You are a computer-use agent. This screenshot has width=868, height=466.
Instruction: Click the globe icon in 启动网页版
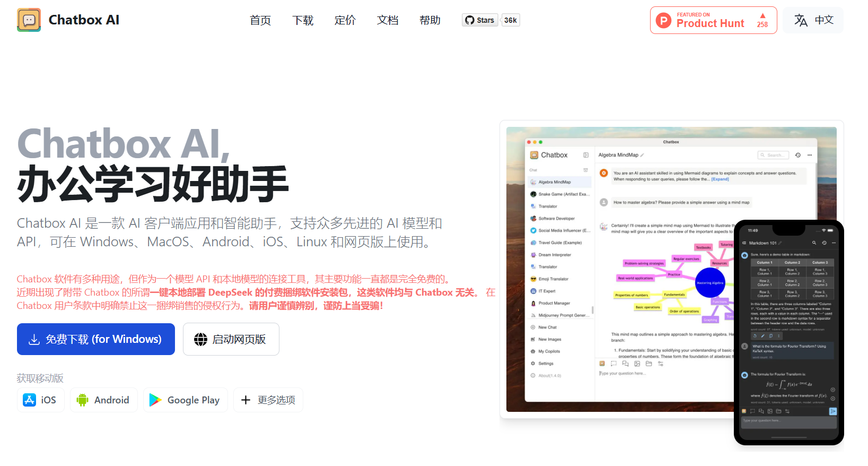[200, 339]
